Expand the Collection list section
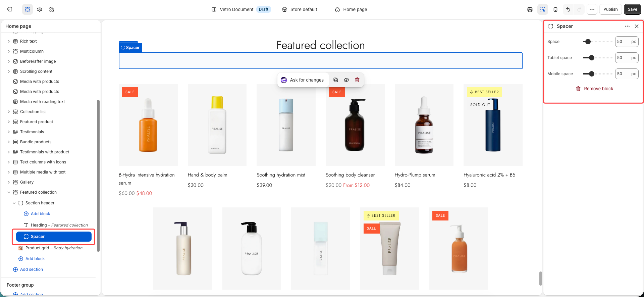644x297 pixels. tap(9, 112)
